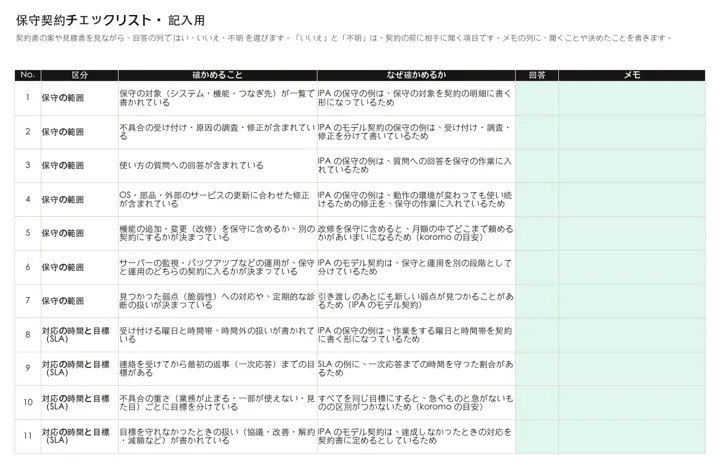
Task: Click "対応の時間と目標 (SLA)" in row 8
Action: click(x=76, y=335)
